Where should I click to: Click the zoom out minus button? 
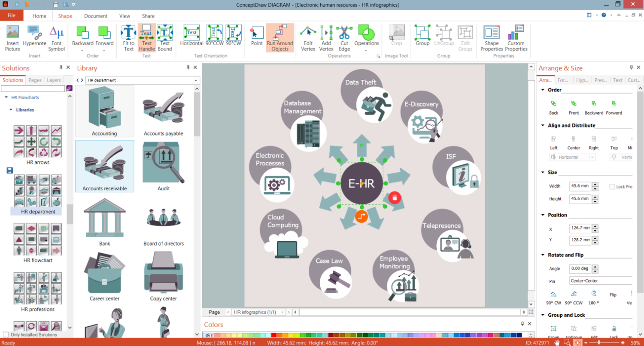click(586, 343)
